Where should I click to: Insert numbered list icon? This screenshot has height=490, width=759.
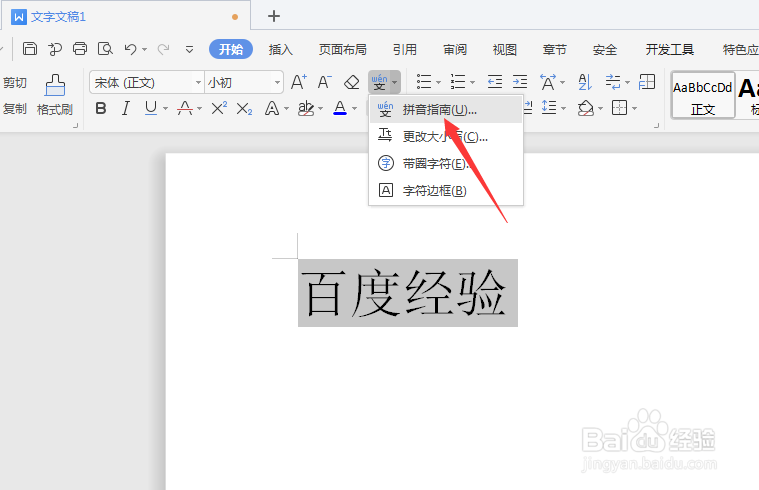point(458,82)
